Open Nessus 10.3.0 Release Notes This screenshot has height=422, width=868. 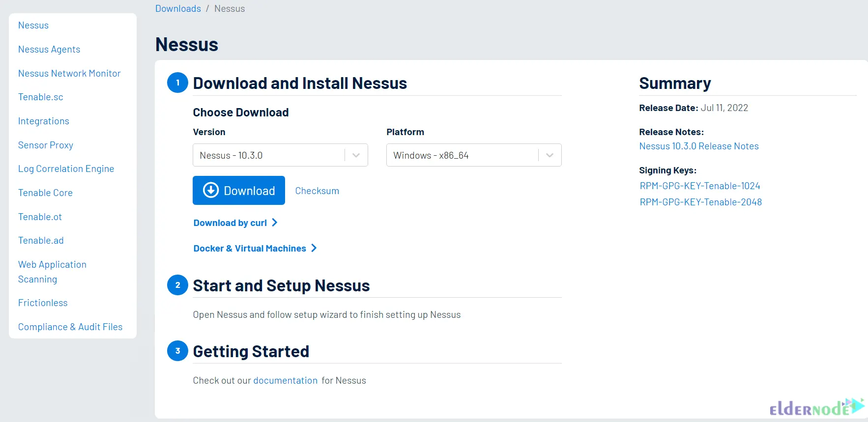pos(699,146)
